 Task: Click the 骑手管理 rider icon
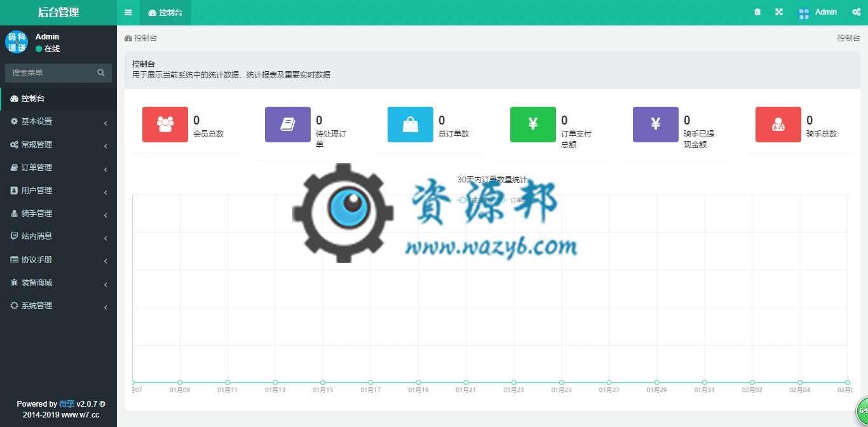[14, 213]
